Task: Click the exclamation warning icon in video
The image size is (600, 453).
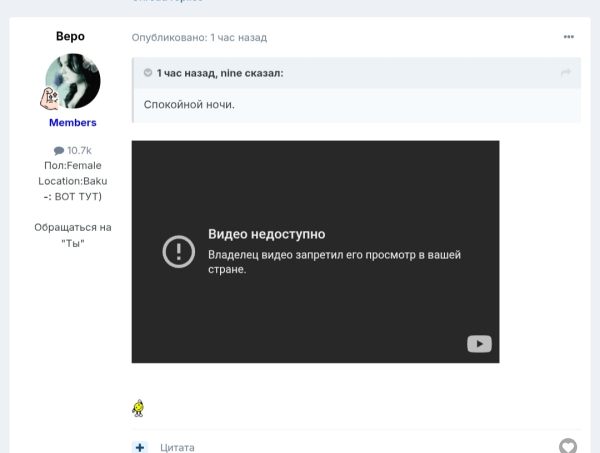Action: [178, 251]
